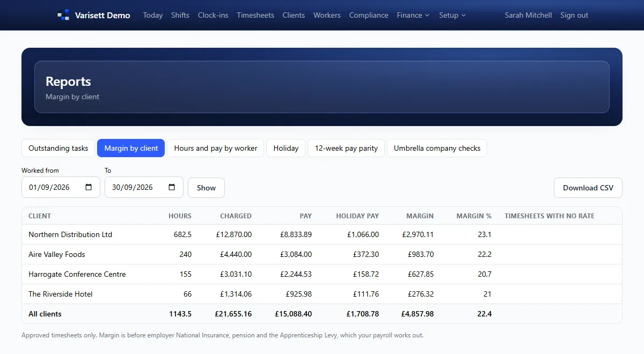Open the Clients section
The width and height of the screenshot is (644, 354).
point(294,15)
